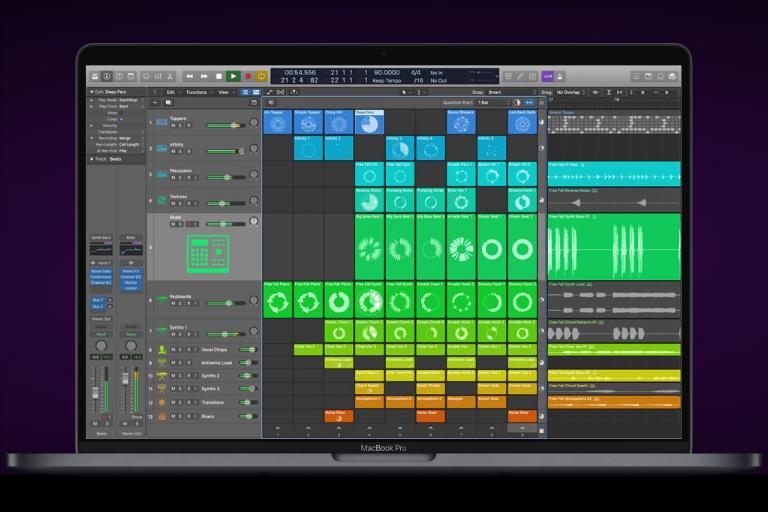Click the Stop transport button
768x512 pixels.
[219, 76]
